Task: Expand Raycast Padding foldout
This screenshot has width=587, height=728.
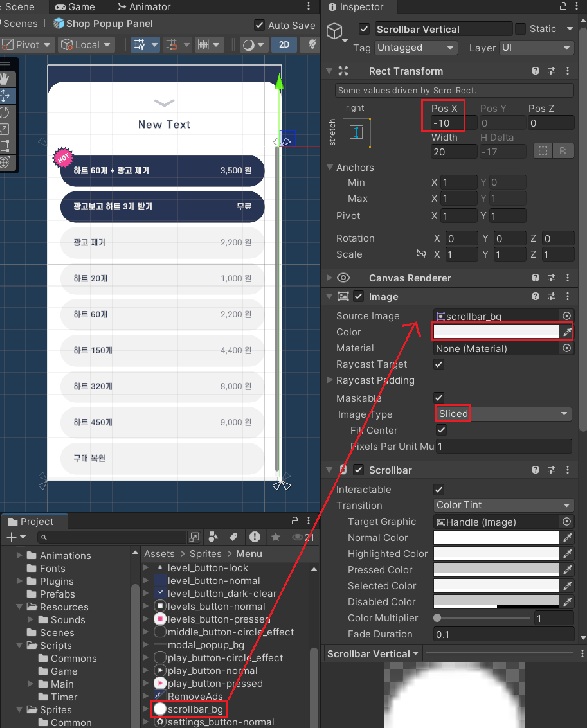Action: tap(330, 380)
